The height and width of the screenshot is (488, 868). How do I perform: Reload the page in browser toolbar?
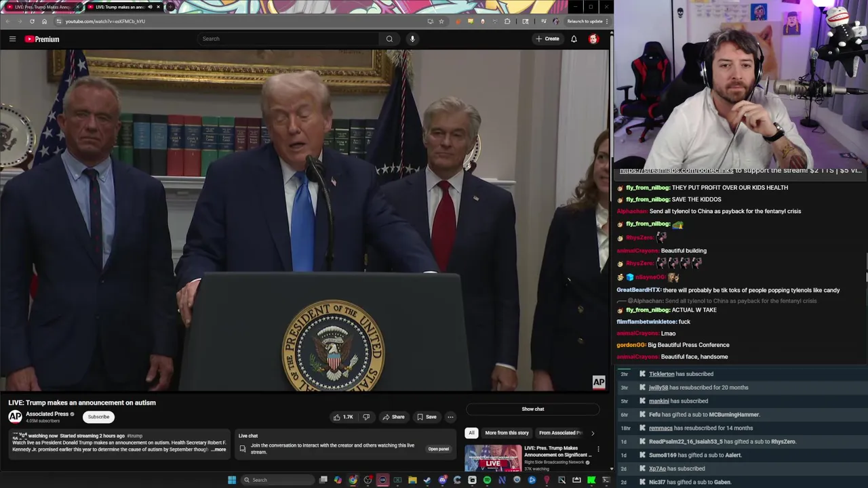32,21
